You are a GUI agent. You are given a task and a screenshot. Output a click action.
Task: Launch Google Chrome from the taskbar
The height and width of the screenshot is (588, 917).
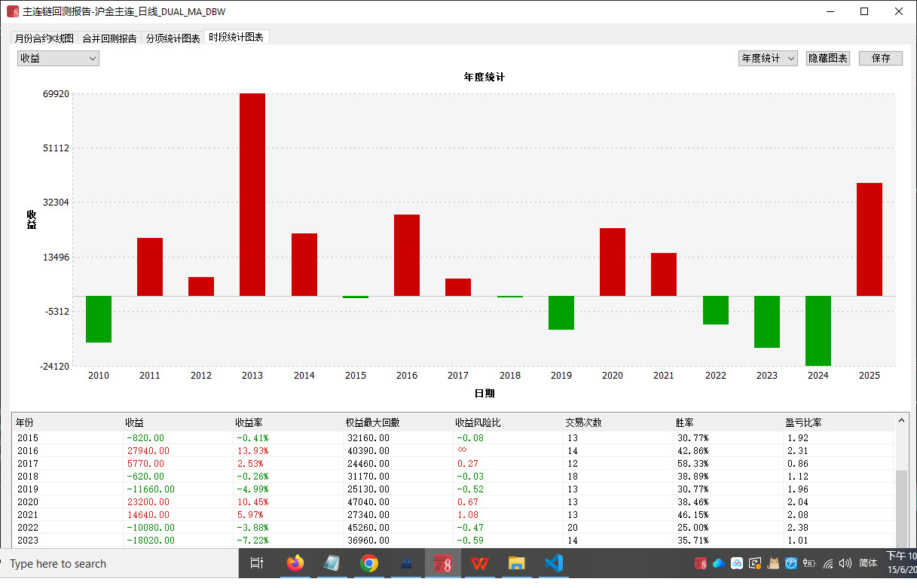click(x=368, y=563)
